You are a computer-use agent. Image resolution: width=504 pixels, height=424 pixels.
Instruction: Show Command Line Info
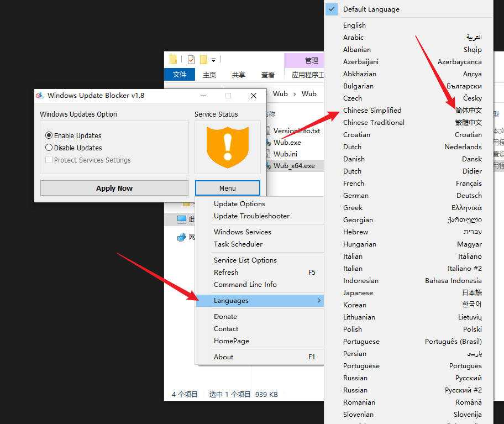coord(260,285)
